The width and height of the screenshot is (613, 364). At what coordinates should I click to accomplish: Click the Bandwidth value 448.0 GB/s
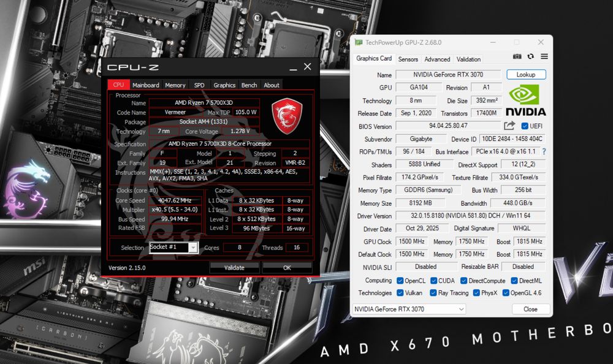tap(517, 203)
